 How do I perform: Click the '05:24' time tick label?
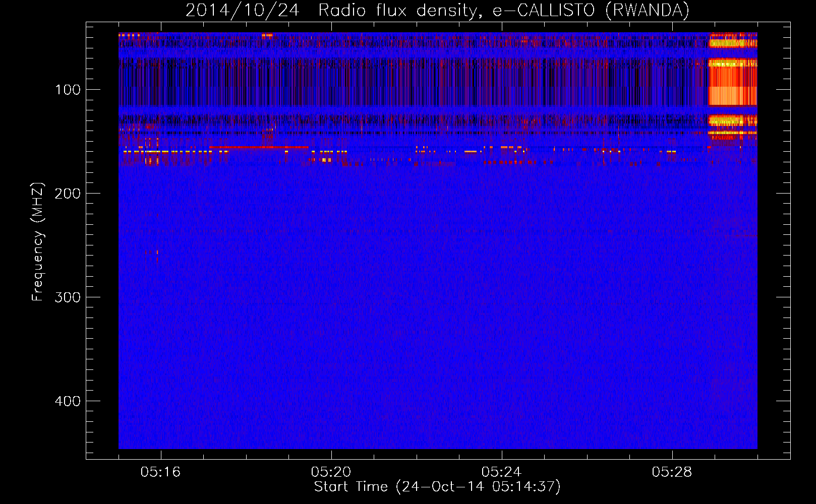tap(501, 472)
